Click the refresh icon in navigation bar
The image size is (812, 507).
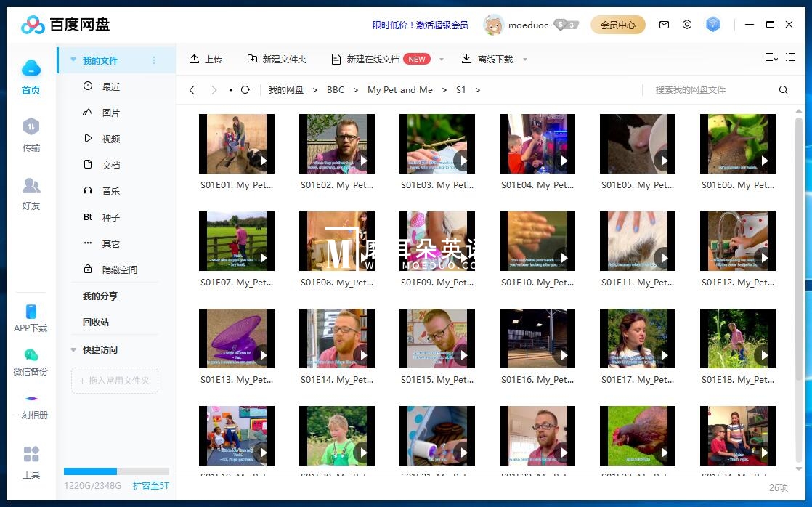coord(245,90)
